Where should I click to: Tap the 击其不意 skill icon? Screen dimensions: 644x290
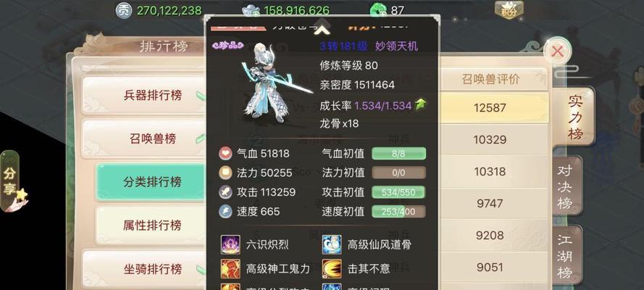(332, 269)
